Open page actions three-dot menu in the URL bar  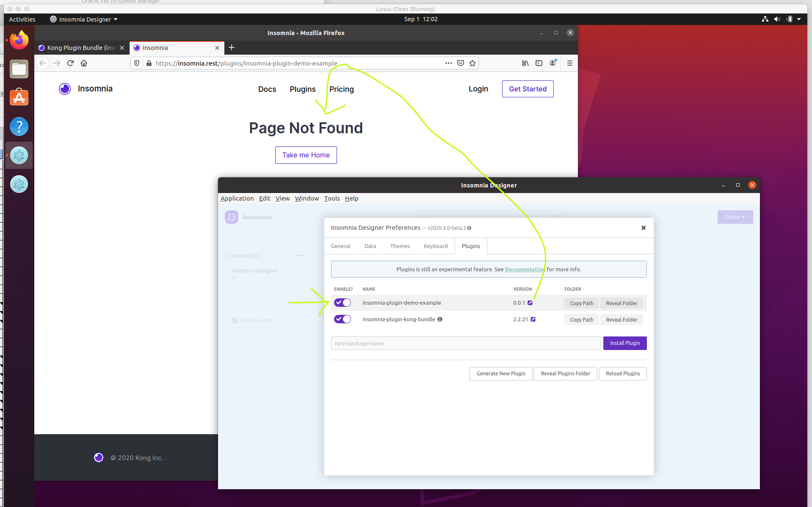[449, 63]
